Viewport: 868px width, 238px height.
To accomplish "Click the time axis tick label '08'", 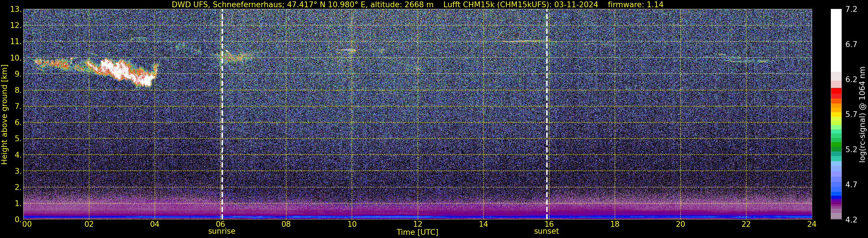I will 286,224.
